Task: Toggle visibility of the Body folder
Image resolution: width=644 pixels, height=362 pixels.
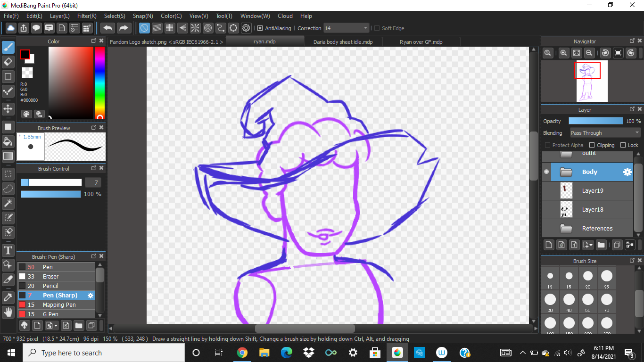Action: (x=546, y=172)
